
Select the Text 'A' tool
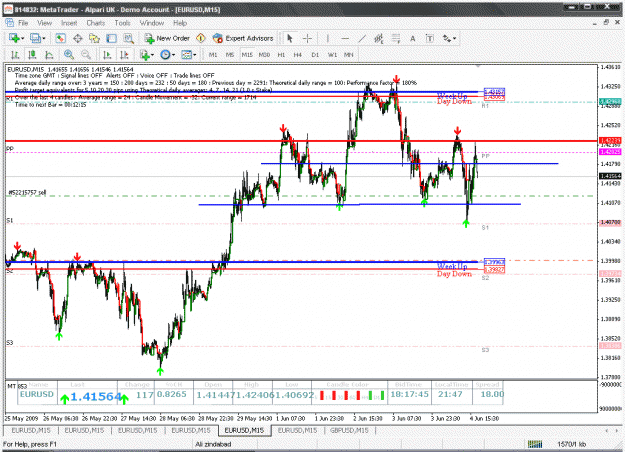click(413, 38)
